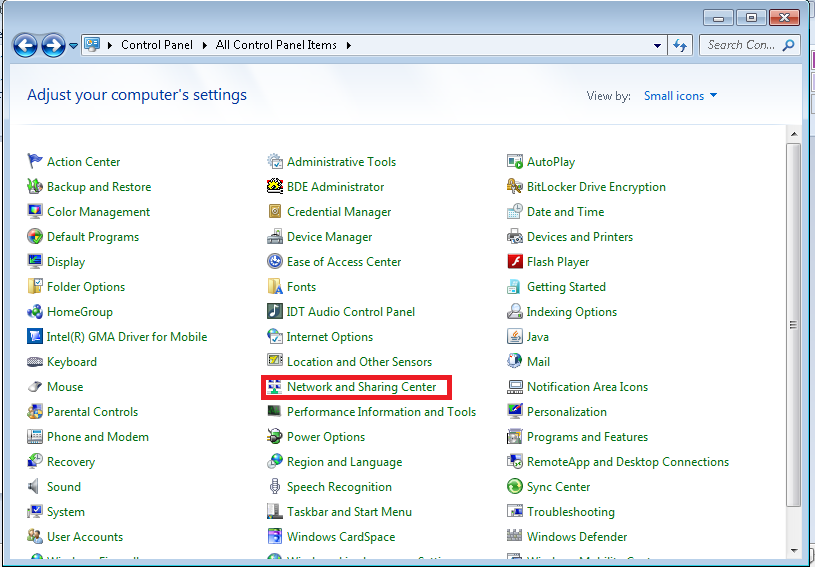Image resolution: width=815 pixels, height=567 pixels.
Task: Click the IDT Audio Control Panel icon
Action: point(274,311)
